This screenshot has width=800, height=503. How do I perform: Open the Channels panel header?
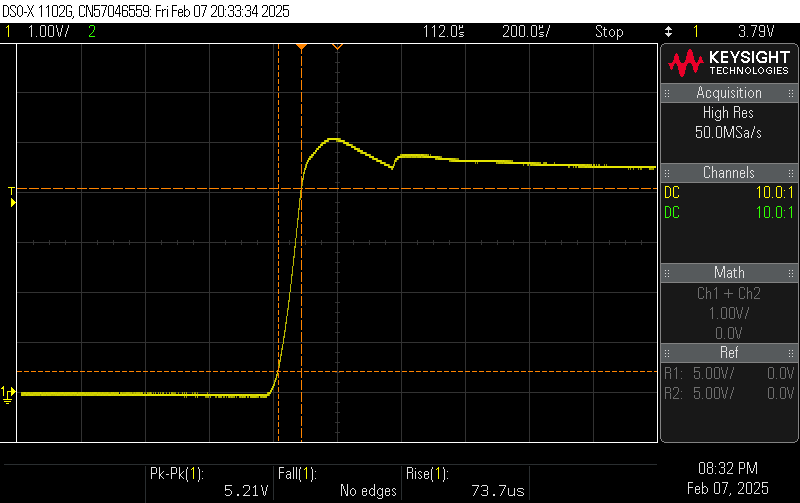[729, 172]
